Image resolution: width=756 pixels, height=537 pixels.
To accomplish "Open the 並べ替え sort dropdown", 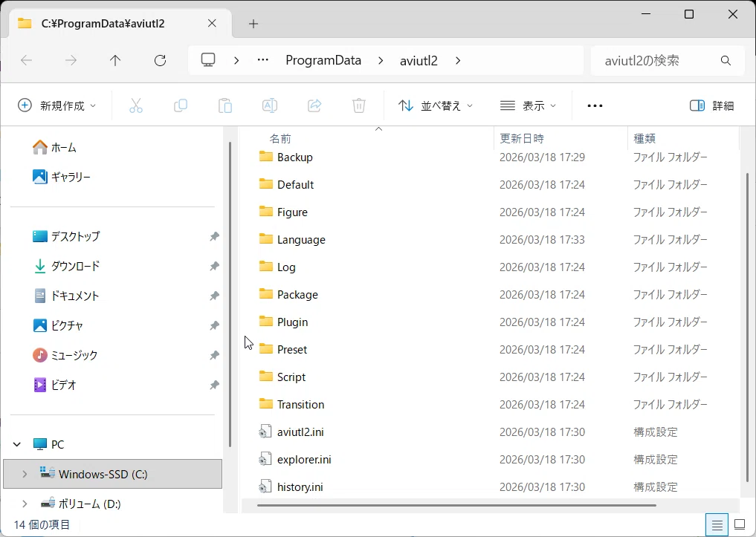I will point(436,105).
